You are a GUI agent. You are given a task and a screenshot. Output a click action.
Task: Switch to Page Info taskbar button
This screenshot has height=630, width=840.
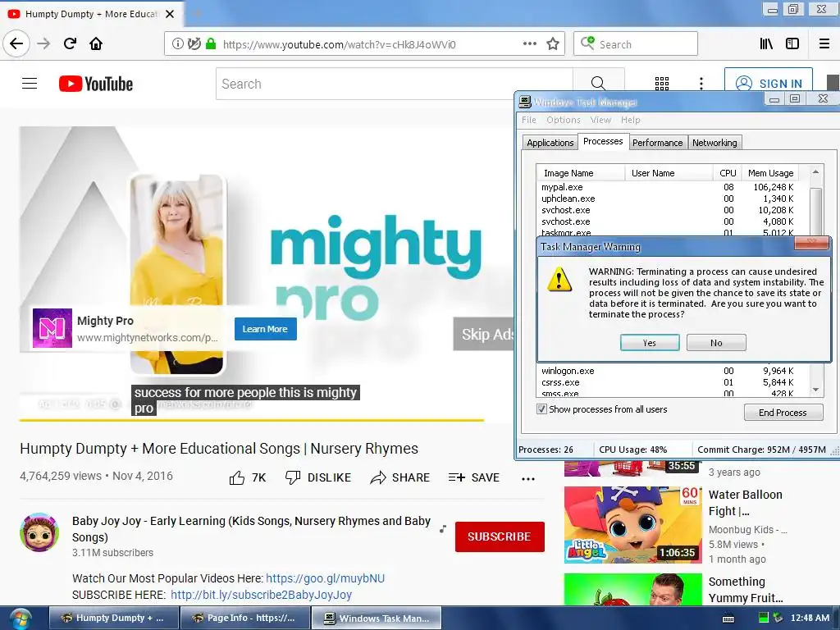244,618
